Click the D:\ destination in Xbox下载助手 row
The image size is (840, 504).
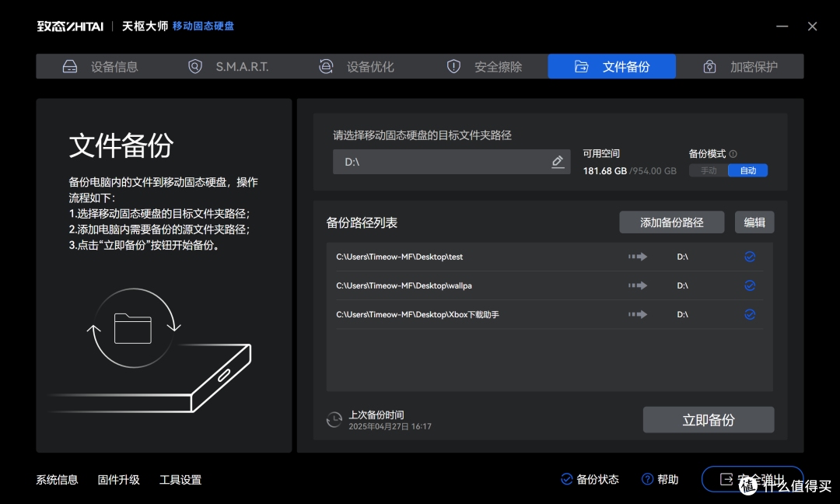click(683, 314)
